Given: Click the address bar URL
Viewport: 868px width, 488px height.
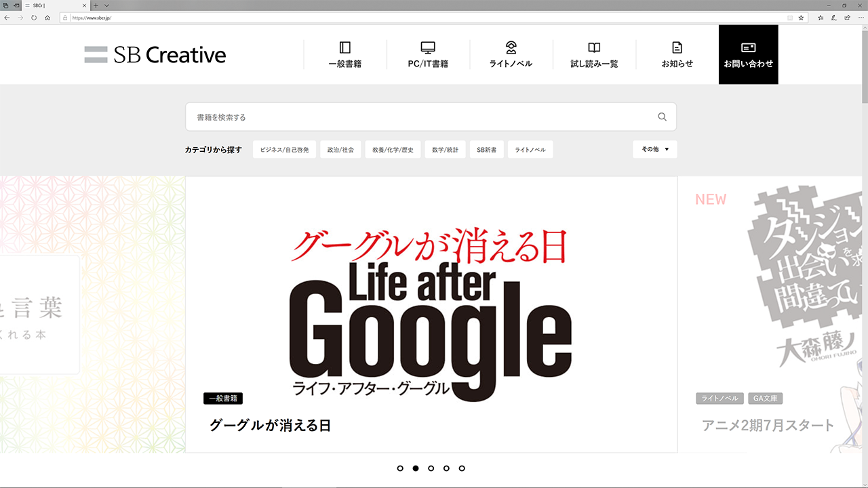Looking at the screenshot, I should [x=92, y=18].
